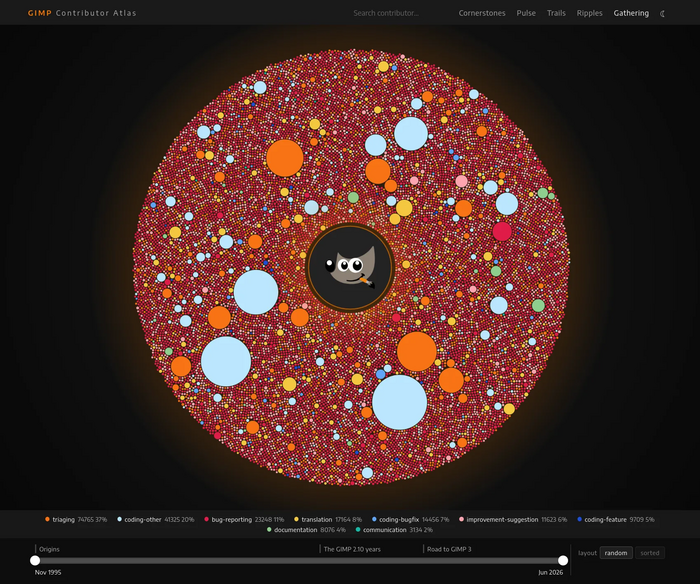Screen dimensions: 700x584
Task: Select the large crimson bug-reporting bubble
Action: pyautogui.click(x=502, y=231)
